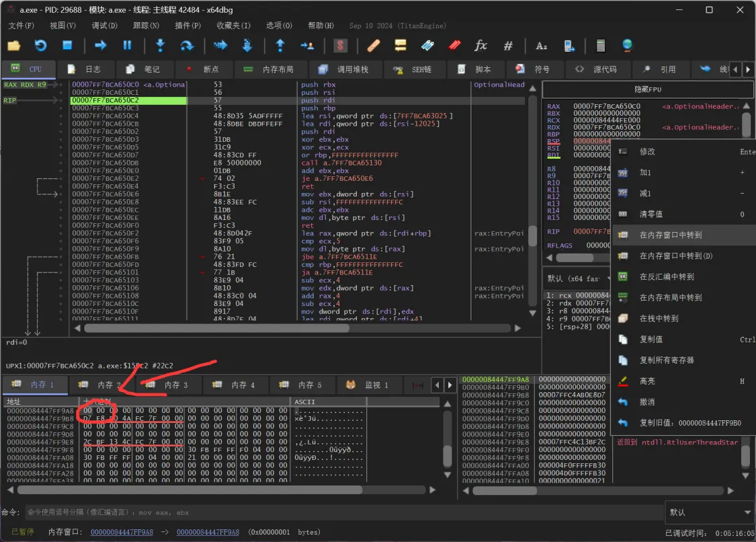Screen dimensions: 756x542
Task: Click the step into icon
Action: coord(160,46)
